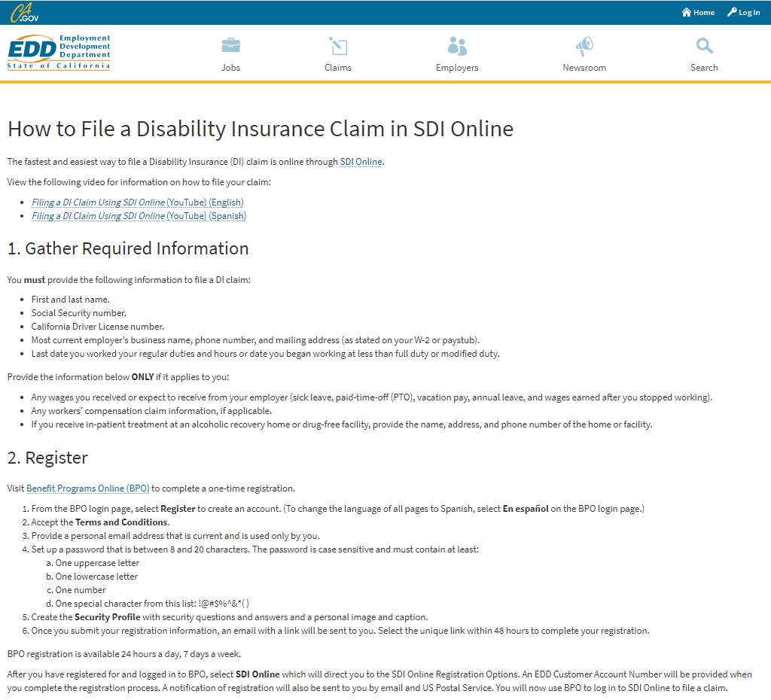Image resolution: width=771 pixels, height=700 pixels.
Task: Switch to the Newsroom navigation tab
Action: click(584, 67)
